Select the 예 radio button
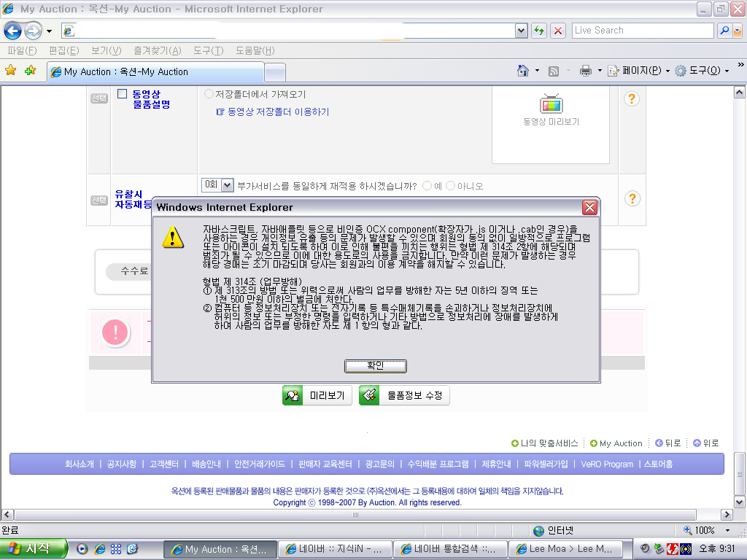The height and width of the screenshot is (560, 747). click(x=427, y=186)
